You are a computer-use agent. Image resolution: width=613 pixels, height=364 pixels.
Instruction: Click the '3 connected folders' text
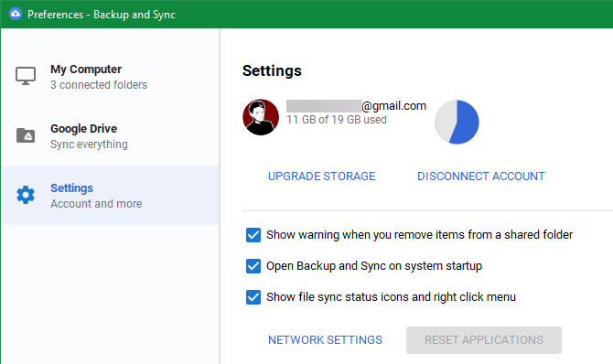99,85
